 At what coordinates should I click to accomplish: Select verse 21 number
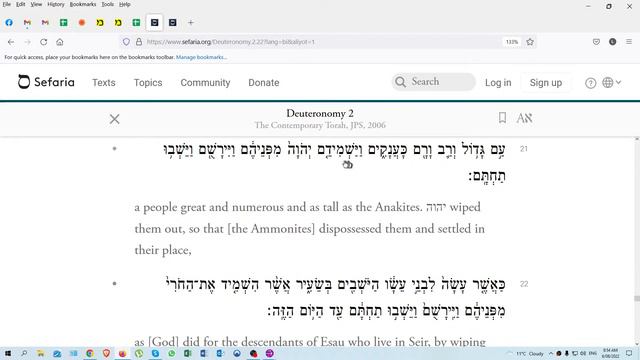tap(524, 149)
